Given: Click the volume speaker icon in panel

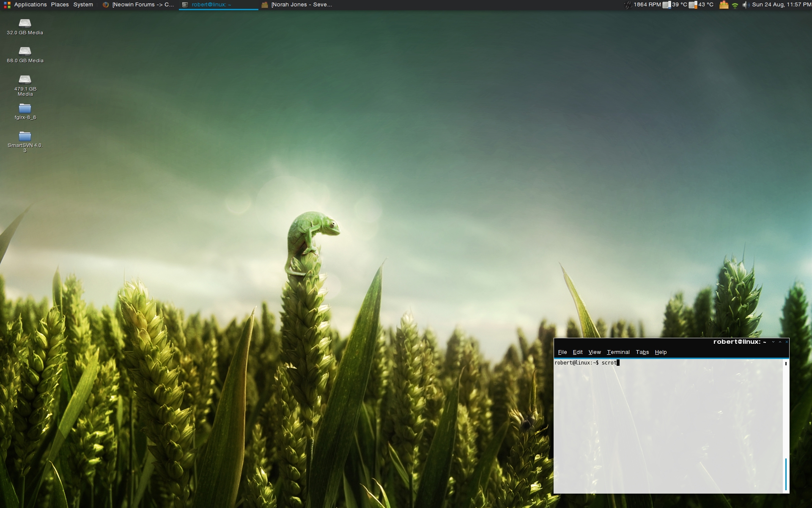Looking at the screenshot, I should tap(746, 5).
